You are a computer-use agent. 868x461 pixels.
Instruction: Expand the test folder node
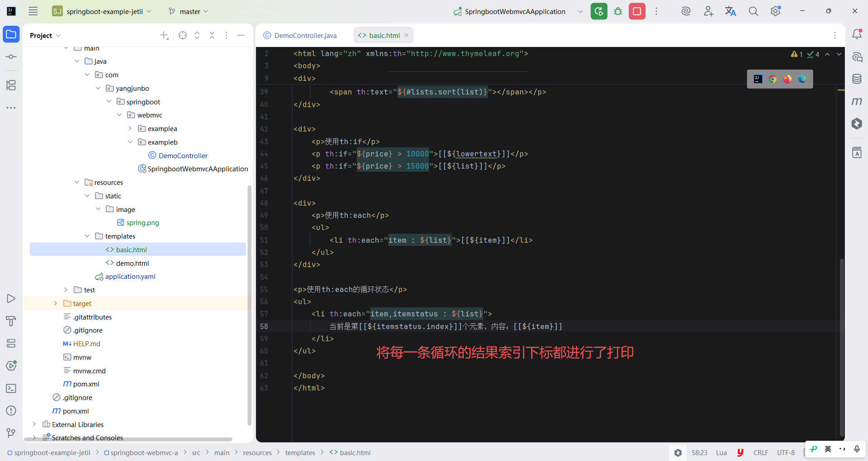click(66, 290)
